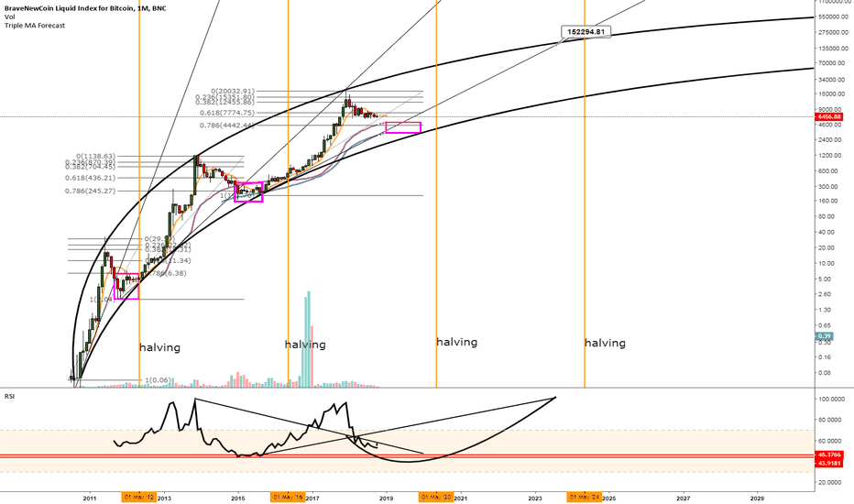Click the 0.786(245.27) Fibonacci label
Viewport: 854px width, 504px height.
[x=91, y=192]
